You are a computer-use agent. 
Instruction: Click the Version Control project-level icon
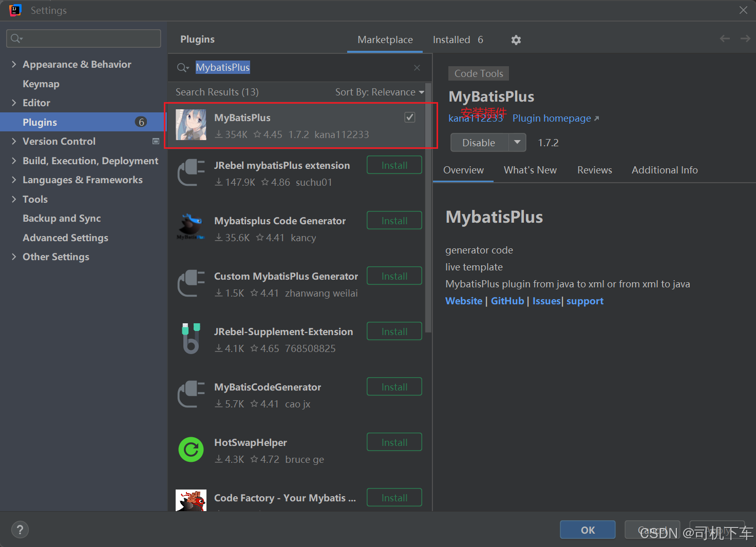(x=156, y=141)
